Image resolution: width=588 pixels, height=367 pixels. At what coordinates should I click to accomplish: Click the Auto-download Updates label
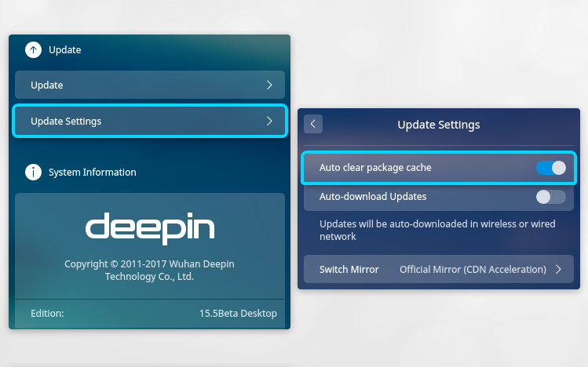[373, 197]
